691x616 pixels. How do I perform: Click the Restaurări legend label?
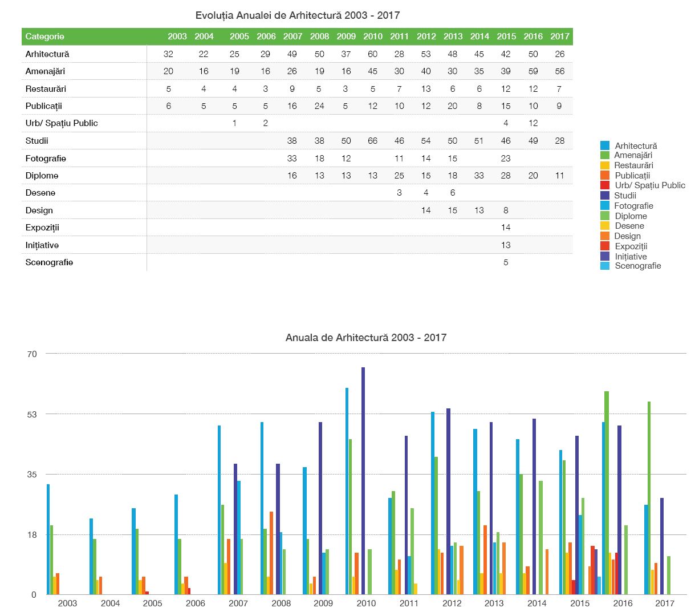[633, 165]
